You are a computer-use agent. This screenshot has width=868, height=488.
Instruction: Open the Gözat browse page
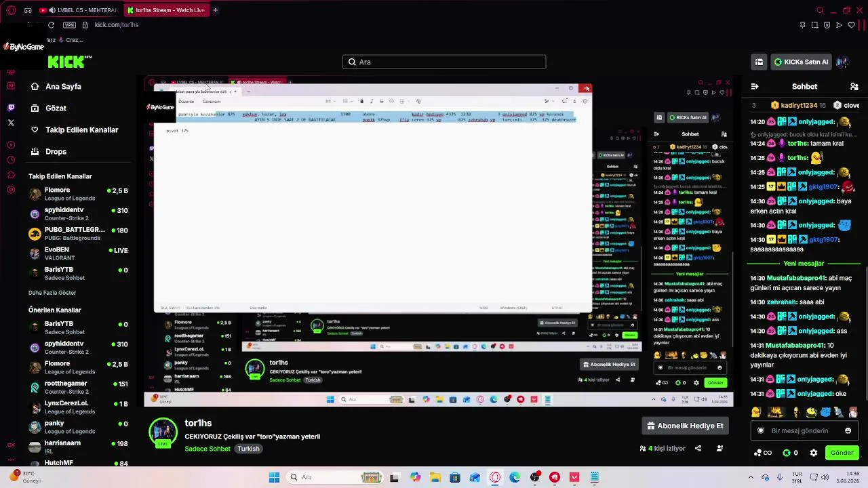pos(48,108)
